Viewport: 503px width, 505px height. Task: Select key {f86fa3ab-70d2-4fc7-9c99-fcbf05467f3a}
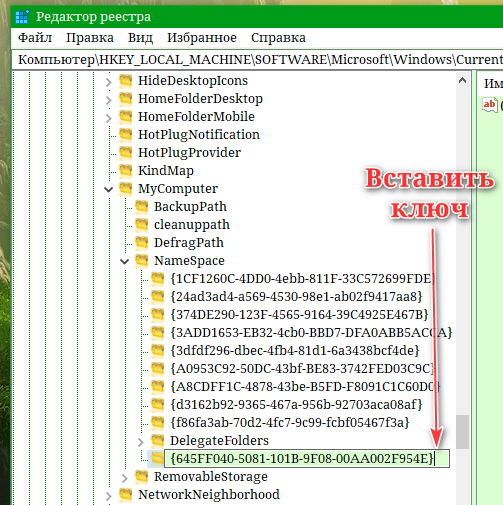[x=290, y=423]
